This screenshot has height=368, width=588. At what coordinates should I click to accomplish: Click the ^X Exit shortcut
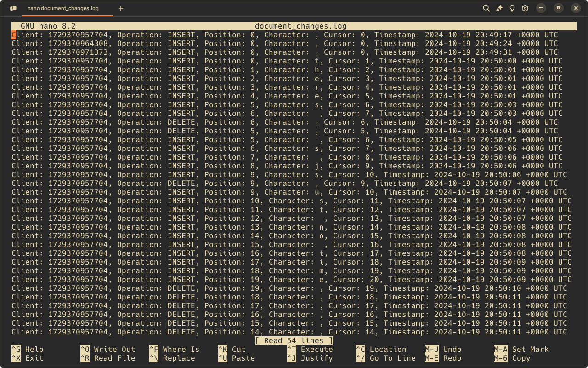(x=28, y=358)
